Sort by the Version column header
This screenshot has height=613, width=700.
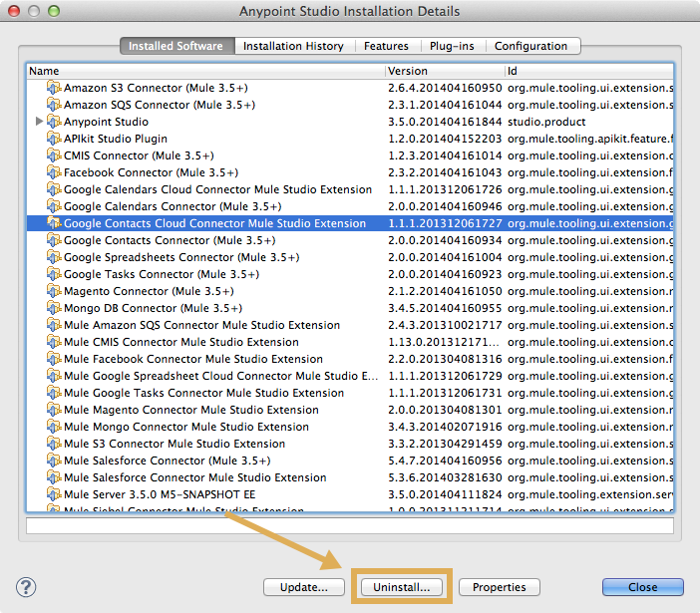tap(444, 71)
